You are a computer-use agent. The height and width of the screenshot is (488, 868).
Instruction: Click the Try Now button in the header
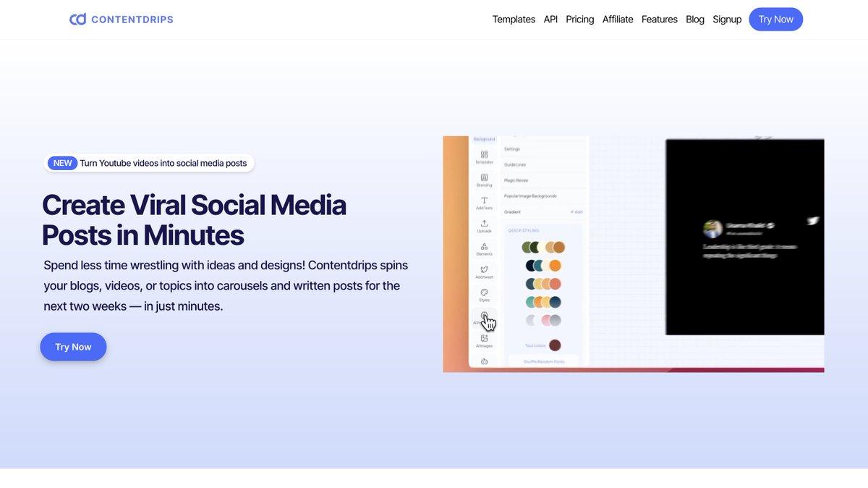click(x=776, y=20)
